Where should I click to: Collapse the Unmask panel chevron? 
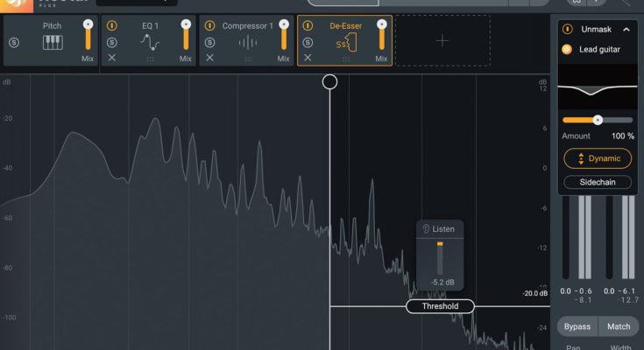(x=626, y=29)
